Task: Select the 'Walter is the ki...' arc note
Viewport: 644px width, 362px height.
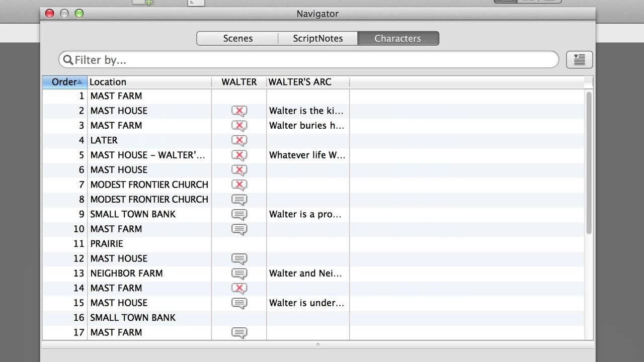Action: 306,111
